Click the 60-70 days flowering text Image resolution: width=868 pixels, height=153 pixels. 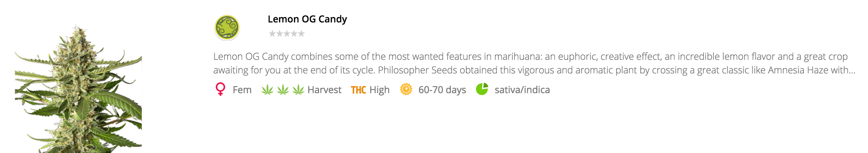(x=442, y=90)
